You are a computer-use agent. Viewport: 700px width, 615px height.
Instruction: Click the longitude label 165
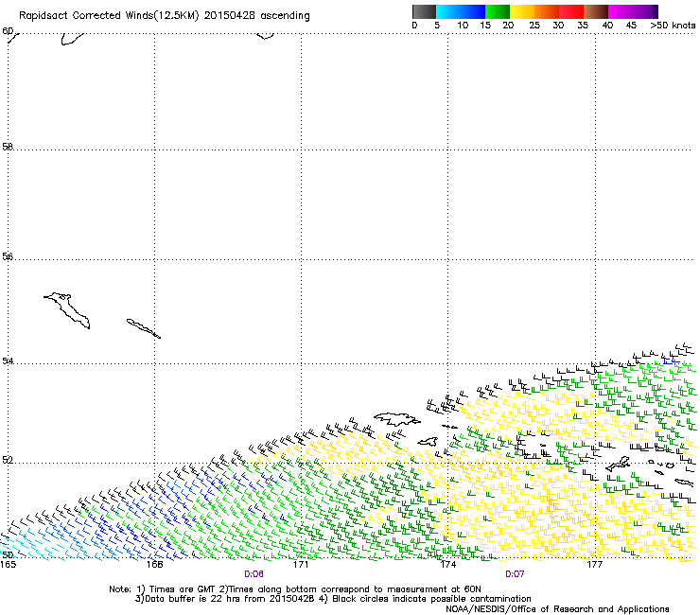coord(8,565)
